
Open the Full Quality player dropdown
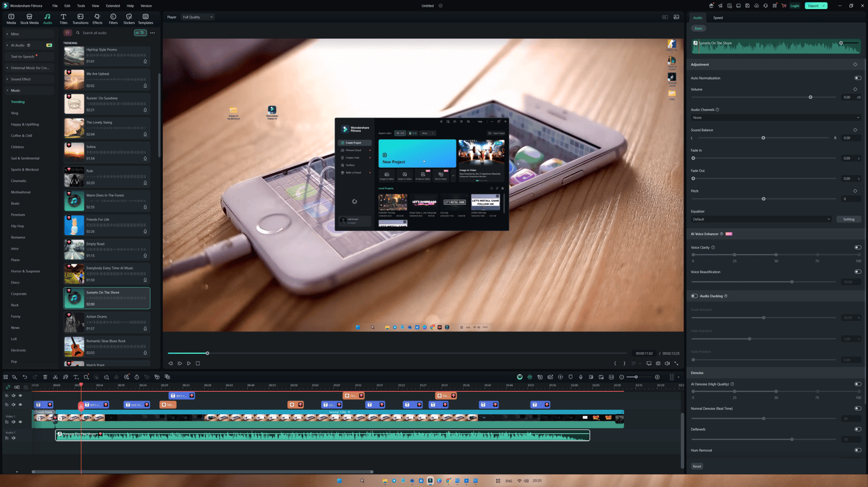point(198,17)
